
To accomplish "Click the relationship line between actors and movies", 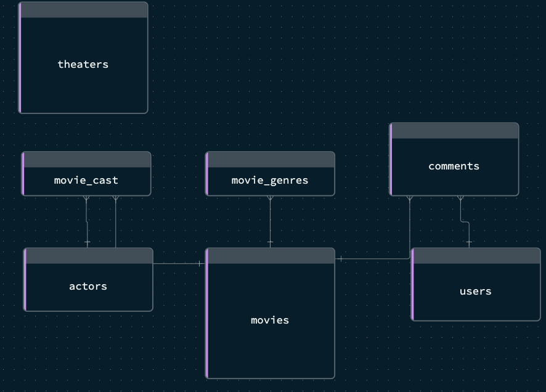I will click(179, 264).
